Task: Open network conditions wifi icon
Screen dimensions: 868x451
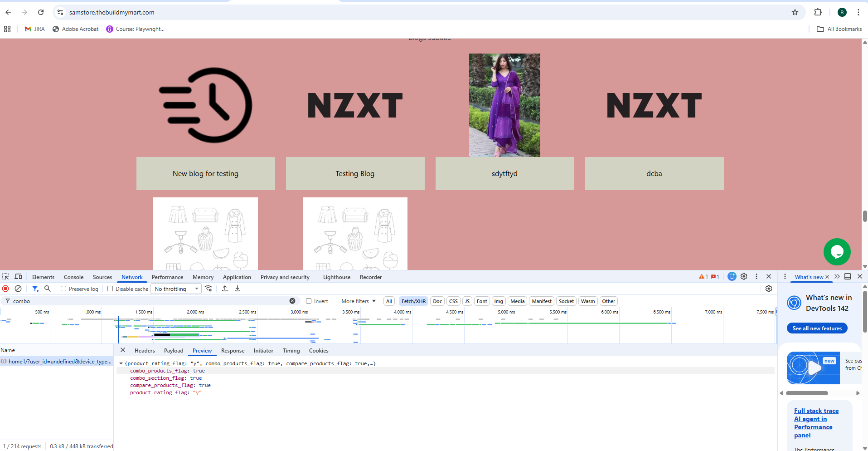Action: coord(209,289)
